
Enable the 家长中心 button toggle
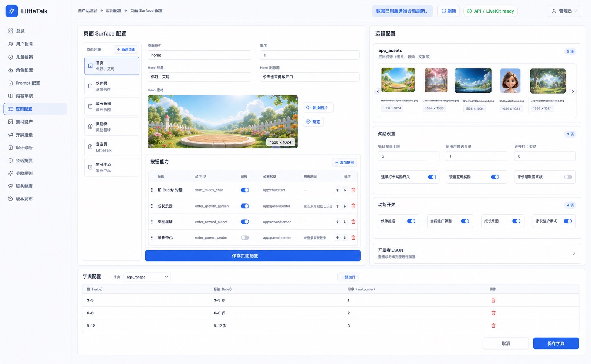[245, 238]
